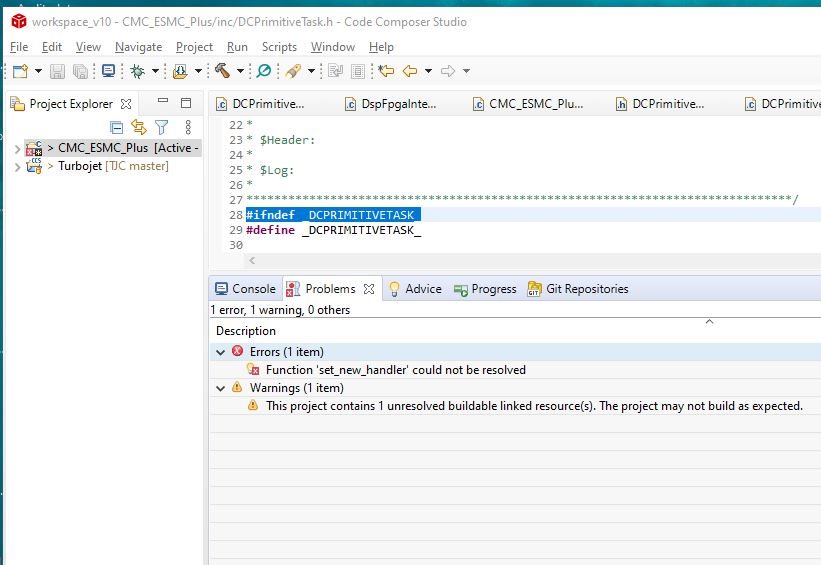Image resolution: width=821 pixels, height=565 pixels.
Task: Collapse All in Project Explorer
Action: 116,127
